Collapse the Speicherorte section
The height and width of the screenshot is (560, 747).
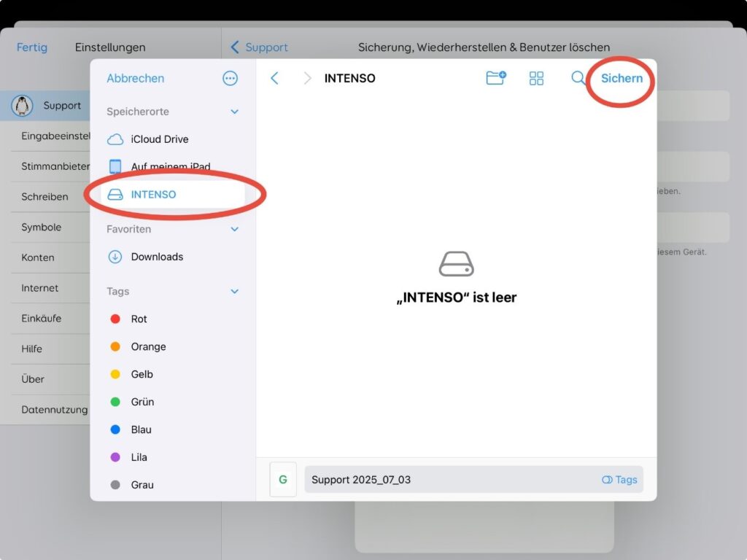click(235, 112)
